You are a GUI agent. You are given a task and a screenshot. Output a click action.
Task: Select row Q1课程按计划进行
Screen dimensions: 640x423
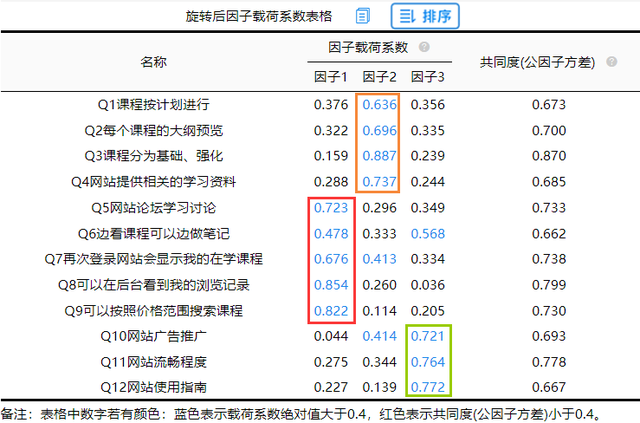coord(320,105)
